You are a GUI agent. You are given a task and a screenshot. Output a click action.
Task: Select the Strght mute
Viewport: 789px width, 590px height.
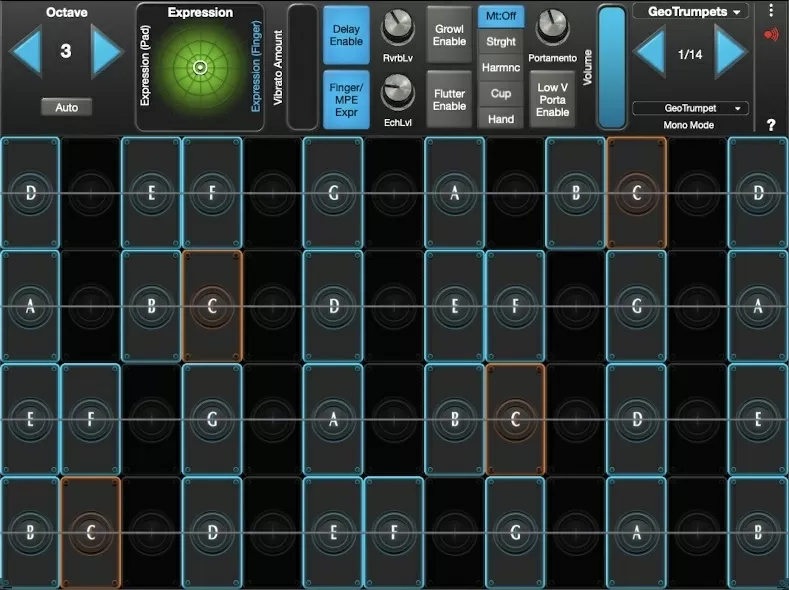coord(501,42)
